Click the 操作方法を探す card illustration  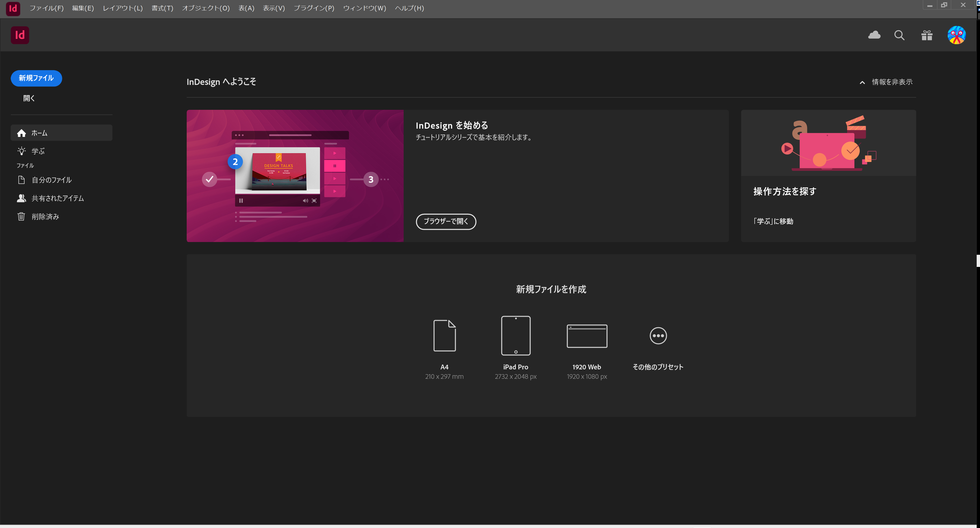[x=828, y=143]
